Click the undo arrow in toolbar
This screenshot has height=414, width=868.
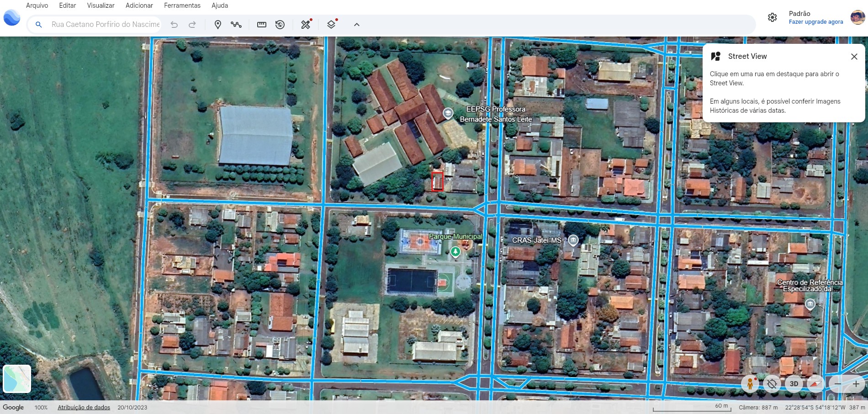tap(174, 25)
